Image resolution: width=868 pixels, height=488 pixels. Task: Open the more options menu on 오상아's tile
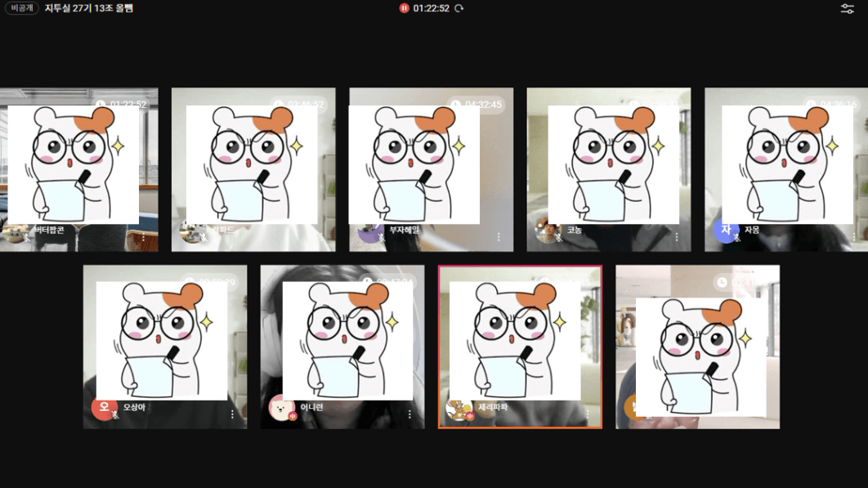(x=232, y=414)
